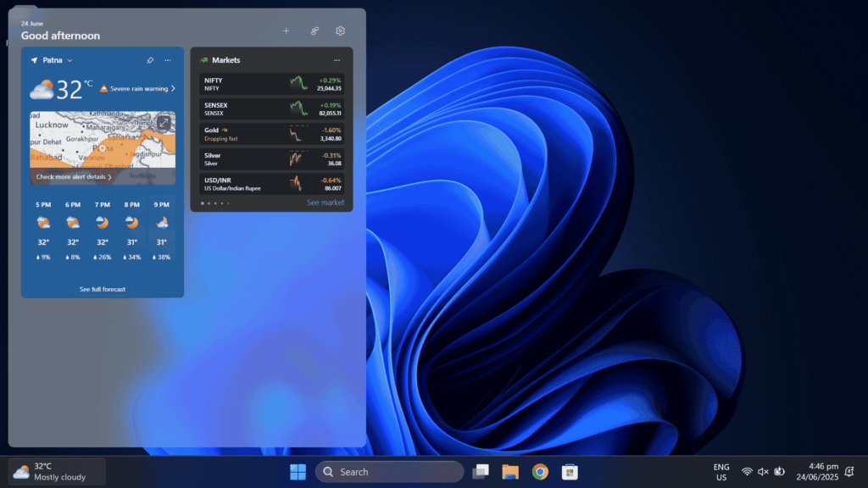The height and width of the screenshot is (488, 868).
Task: Add a widget with the plus icon
Action: (287, 31)
